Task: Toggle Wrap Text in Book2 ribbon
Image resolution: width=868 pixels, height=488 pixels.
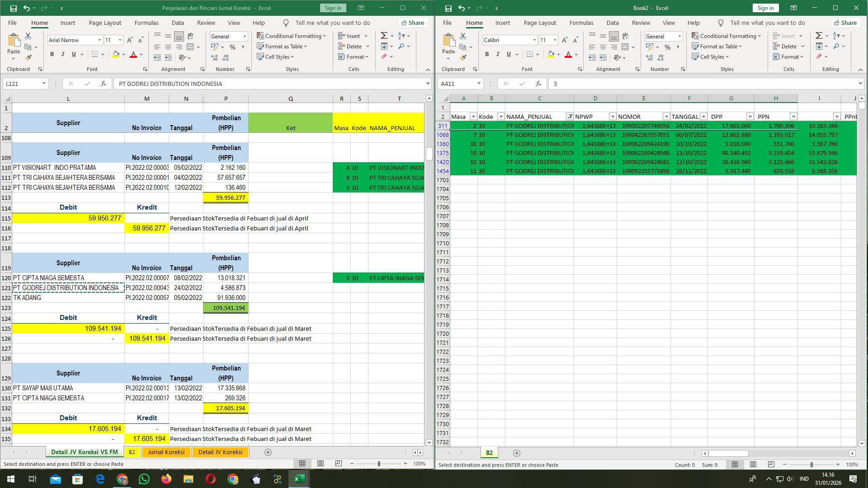Action: point(625,36)
